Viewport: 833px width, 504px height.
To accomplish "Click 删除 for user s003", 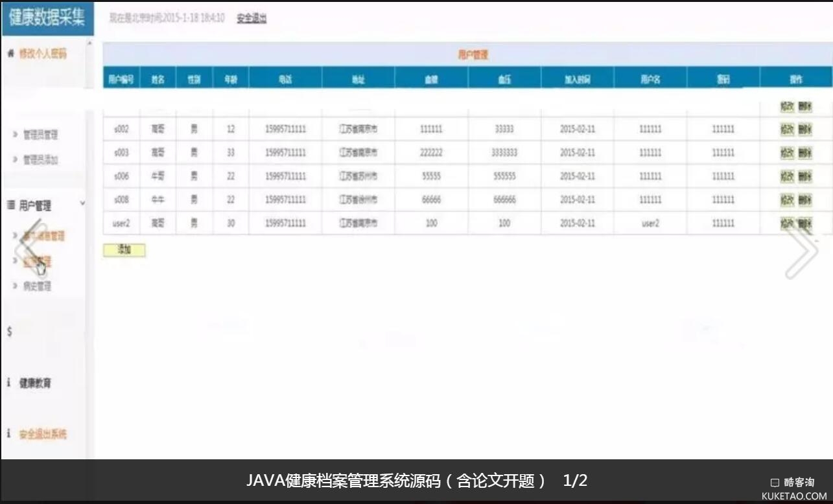I will [805, 153].
